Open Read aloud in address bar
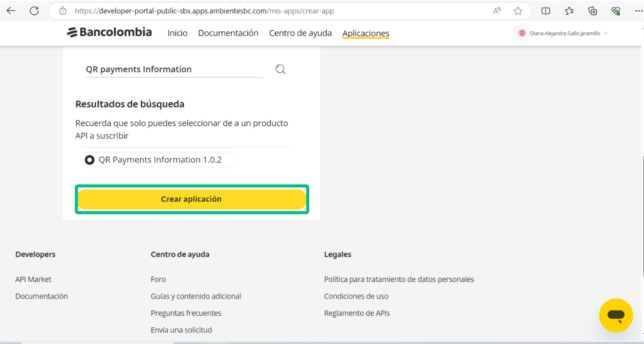Viewport: 644px width, 344px height. (x=497, y=11)
